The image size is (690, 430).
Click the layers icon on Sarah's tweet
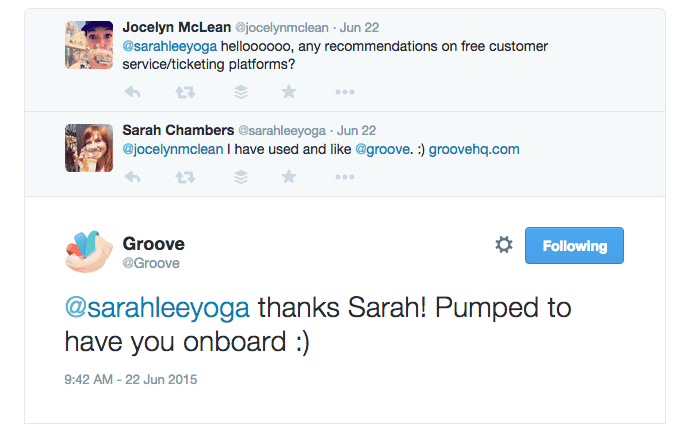(x=239, y=177)
